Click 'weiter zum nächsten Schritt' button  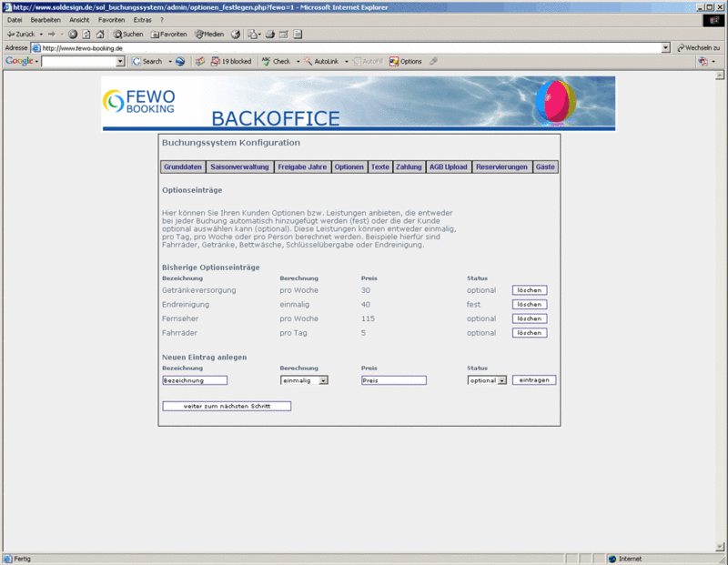click(x=227, y=406)
